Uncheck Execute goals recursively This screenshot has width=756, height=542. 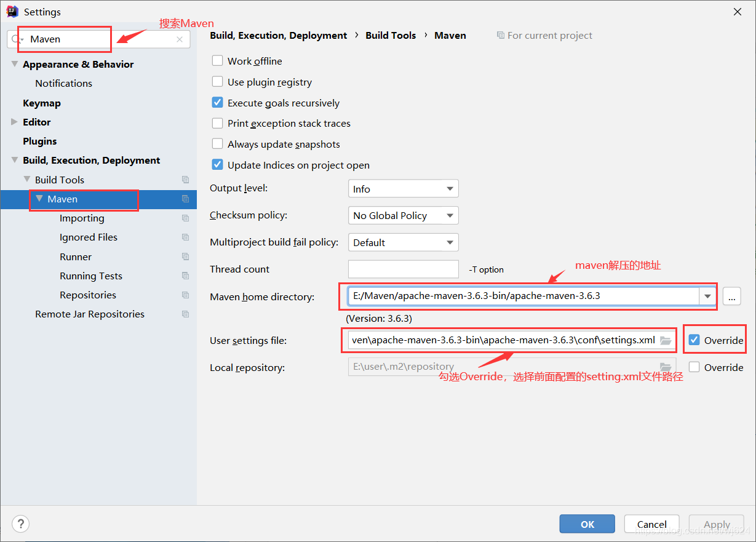tap(217, 103)
